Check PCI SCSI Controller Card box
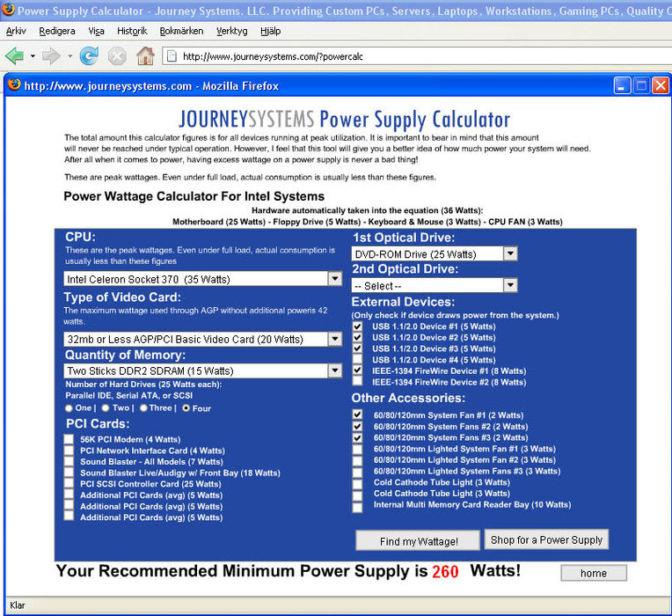This screenshot has height=616, width=672. (69, 483)
